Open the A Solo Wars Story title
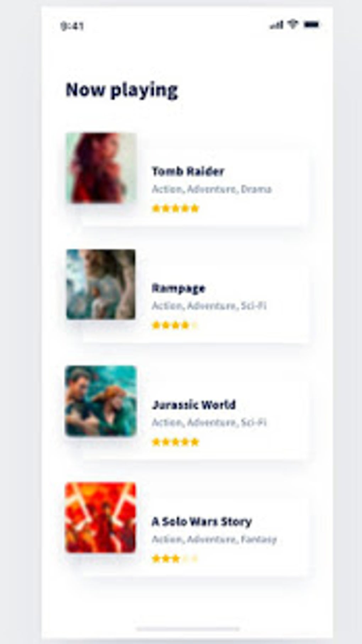Screen dimensions: 362x644 (x=202, y=522)
